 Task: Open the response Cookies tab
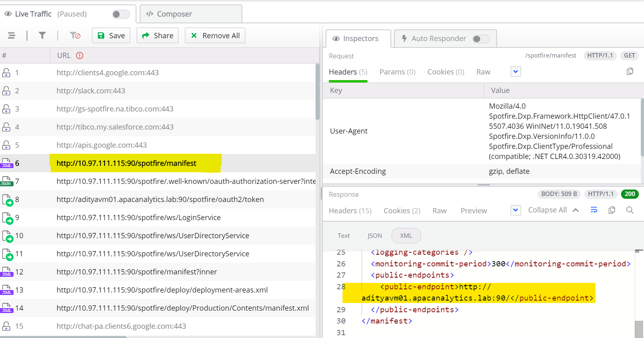tap(402, 210)
